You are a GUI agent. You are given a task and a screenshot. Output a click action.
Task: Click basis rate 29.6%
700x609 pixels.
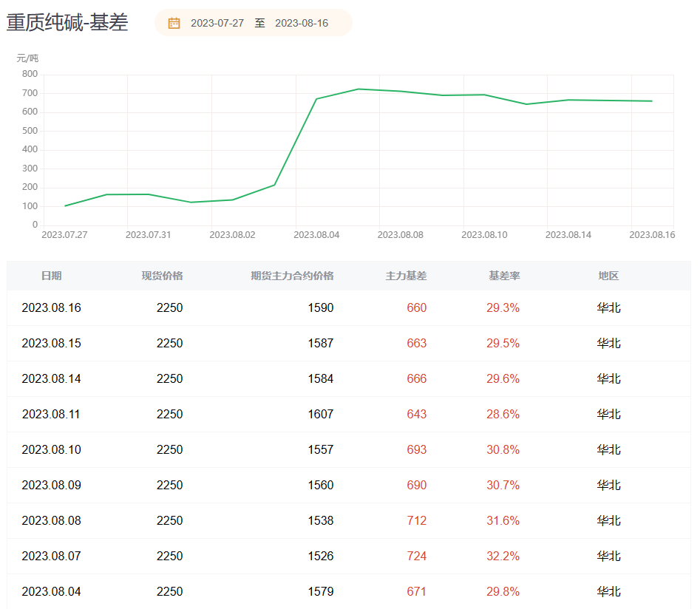click(x=503, y=378)
